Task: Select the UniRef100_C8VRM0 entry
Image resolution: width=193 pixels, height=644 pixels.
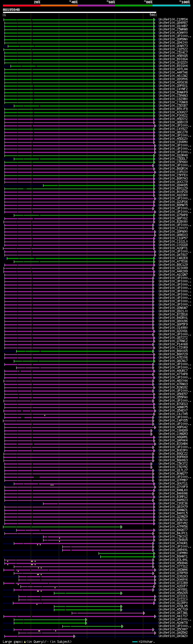Action: click(173, 142)
